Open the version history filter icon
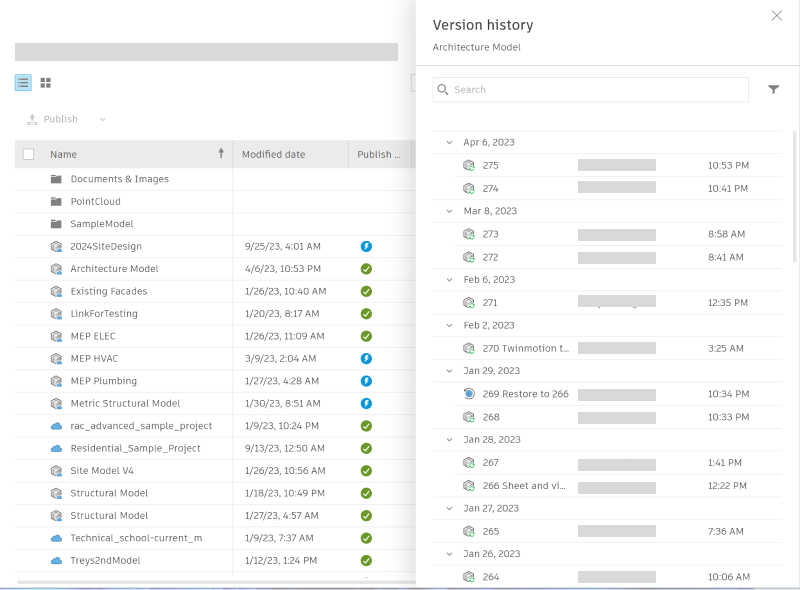 (773, 90)
